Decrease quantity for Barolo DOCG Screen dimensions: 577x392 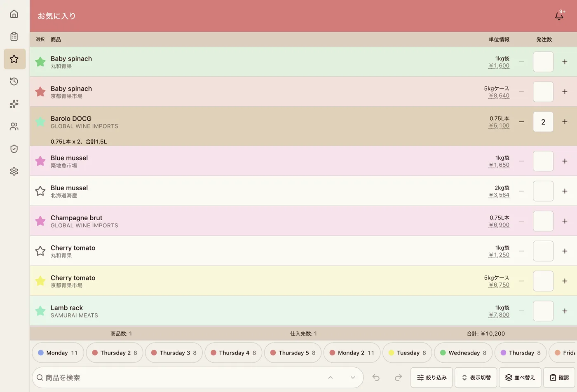522,122
